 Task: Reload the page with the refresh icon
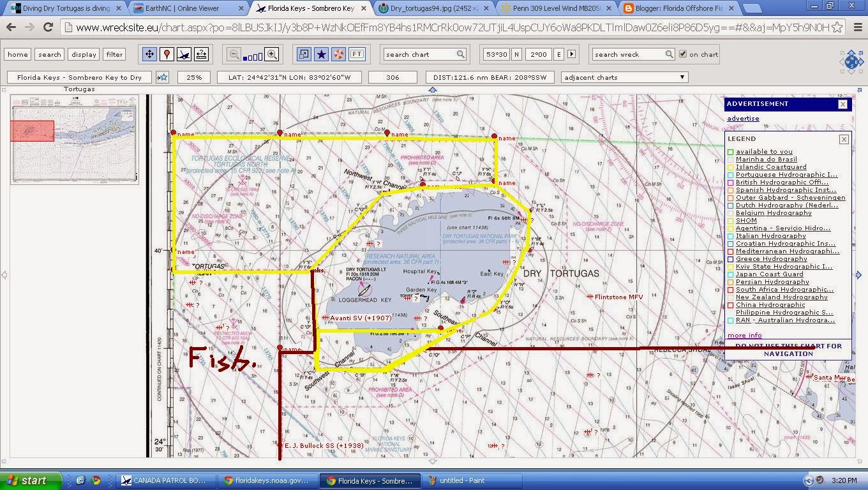click(x=48, y=27)
